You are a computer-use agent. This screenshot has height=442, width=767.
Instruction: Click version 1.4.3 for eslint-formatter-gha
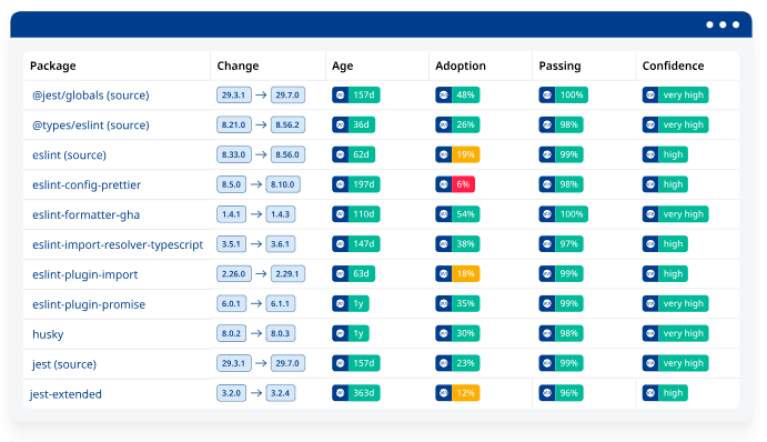(x=280, y=214)
